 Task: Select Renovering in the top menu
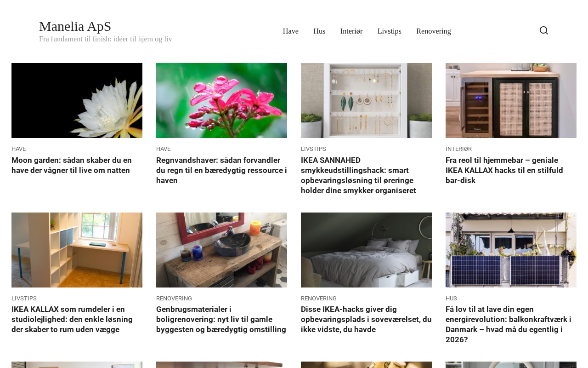(434, 31)
